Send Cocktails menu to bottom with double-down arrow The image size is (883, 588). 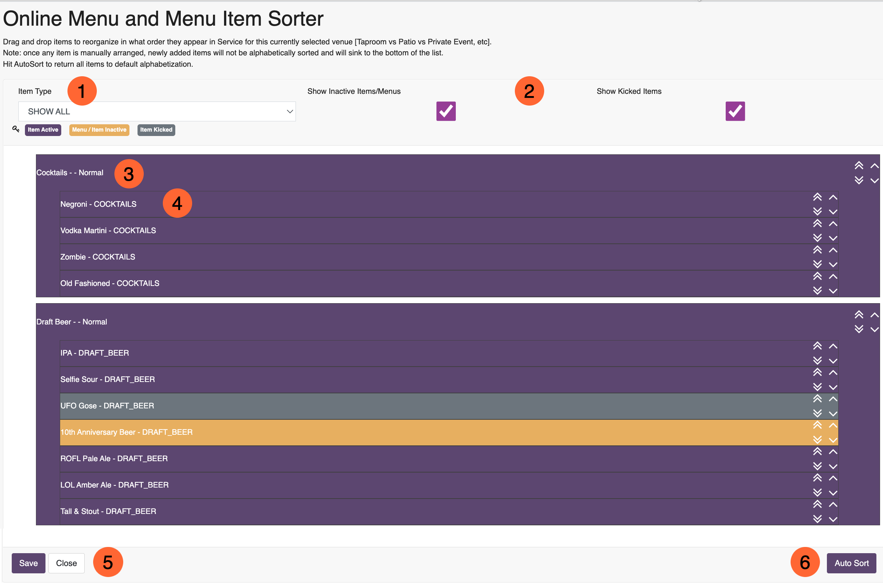point(859,180)
